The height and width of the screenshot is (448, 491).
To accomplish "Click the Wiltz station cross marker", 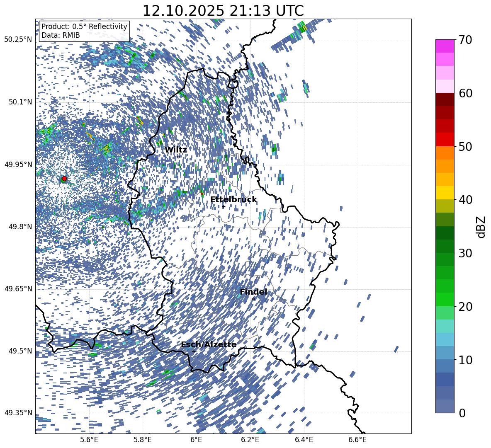I will tap(178, 157).
